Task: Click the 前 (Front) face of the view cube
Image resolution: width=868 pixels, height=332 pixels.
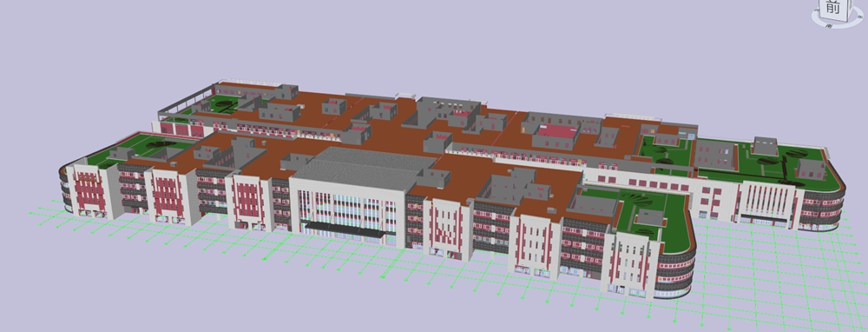Action: coord(833,9)
